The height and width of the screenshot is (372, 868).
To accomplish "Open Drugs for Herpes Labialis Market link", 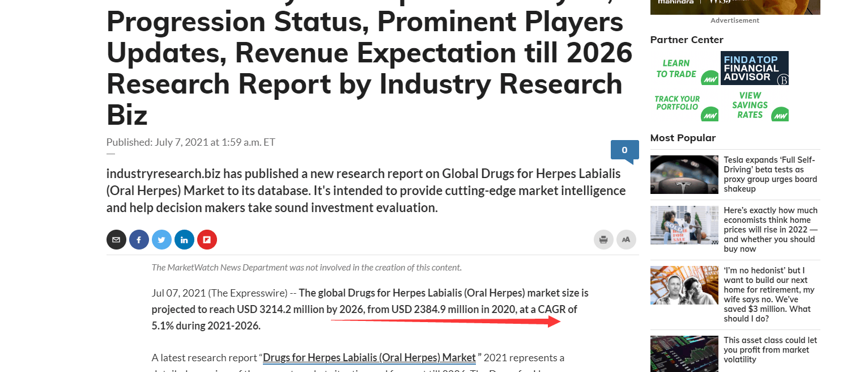I will (369, 358).
